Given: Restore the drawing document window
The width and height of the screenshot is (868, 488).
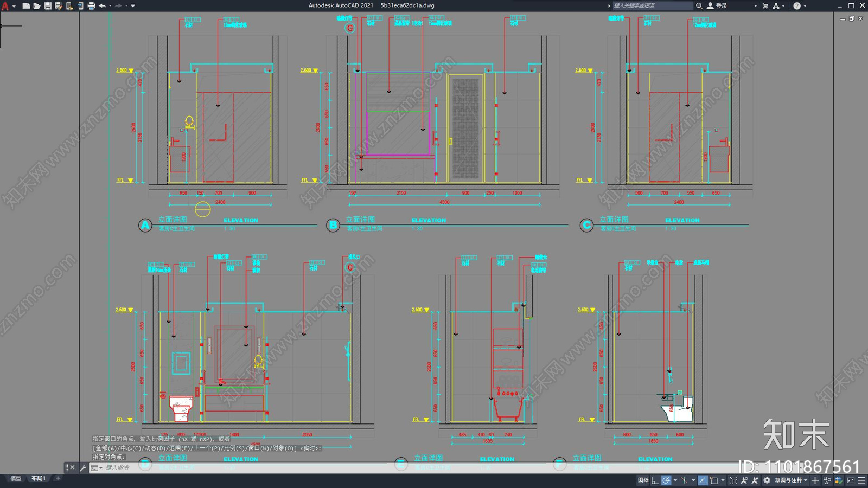Looking at the screenshot, I should point(852,18).
